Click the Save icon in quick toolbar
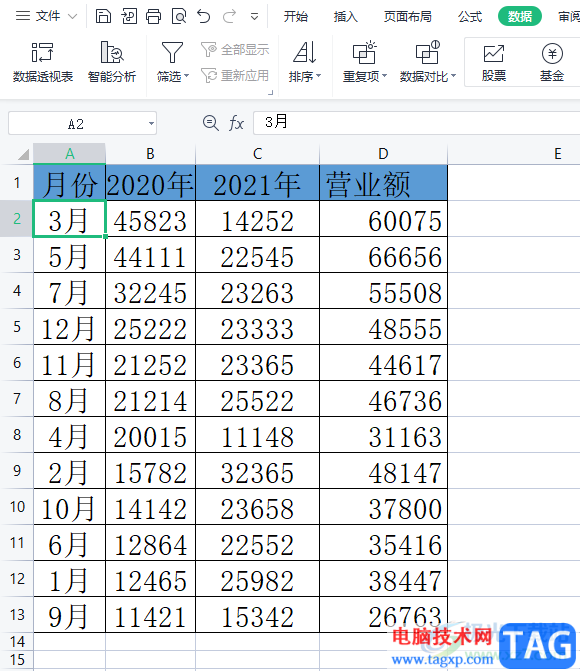The height and width of the screenshot is (671, 580). tap(103, 17)
